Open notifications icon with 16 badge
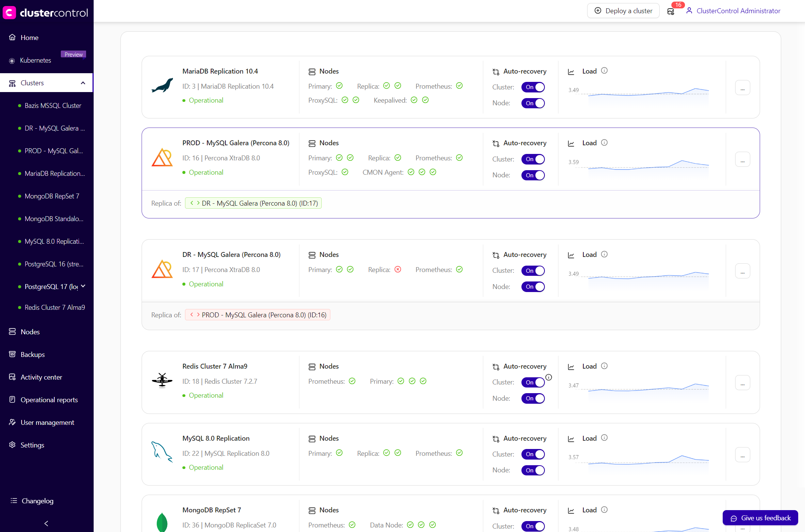The height and width of the screenshot is (532, 805). point(671,11)
